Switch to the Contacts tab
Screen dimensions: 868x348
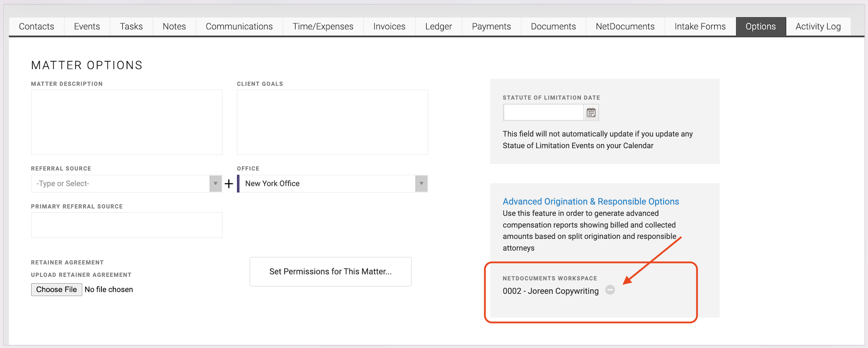tap(37, 27)
